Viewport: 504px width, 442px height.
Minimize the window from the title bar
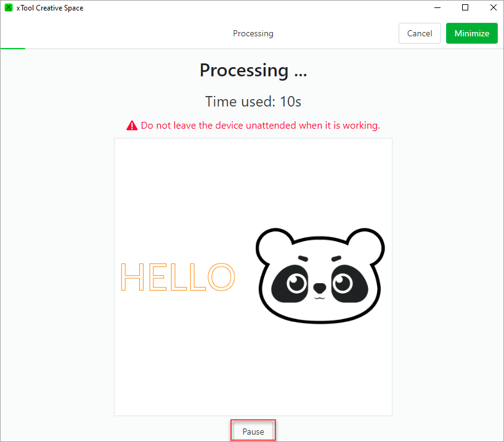point(437,8)
